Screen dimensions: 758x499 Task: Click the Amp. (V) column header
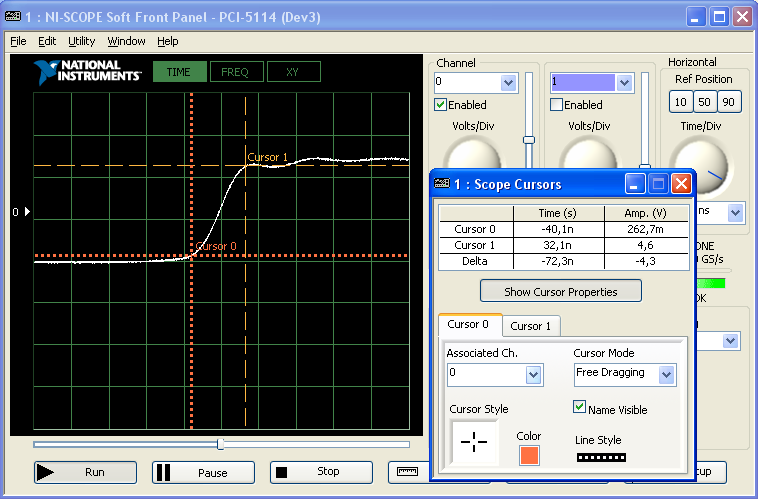click(646, 213)
